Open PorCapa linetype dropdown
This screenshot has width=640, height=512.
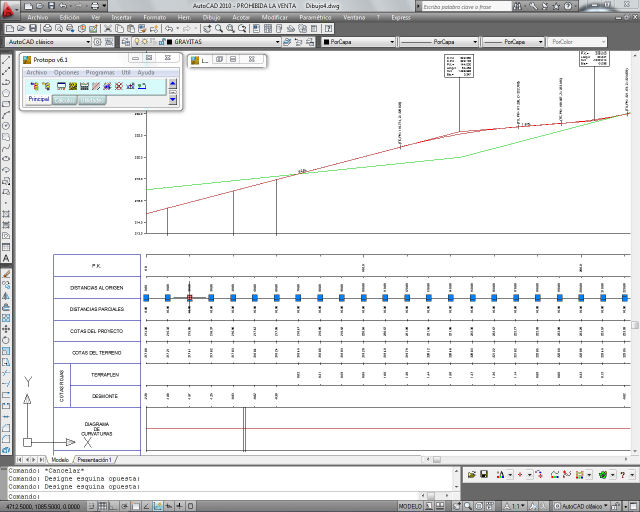click(475, 42)
